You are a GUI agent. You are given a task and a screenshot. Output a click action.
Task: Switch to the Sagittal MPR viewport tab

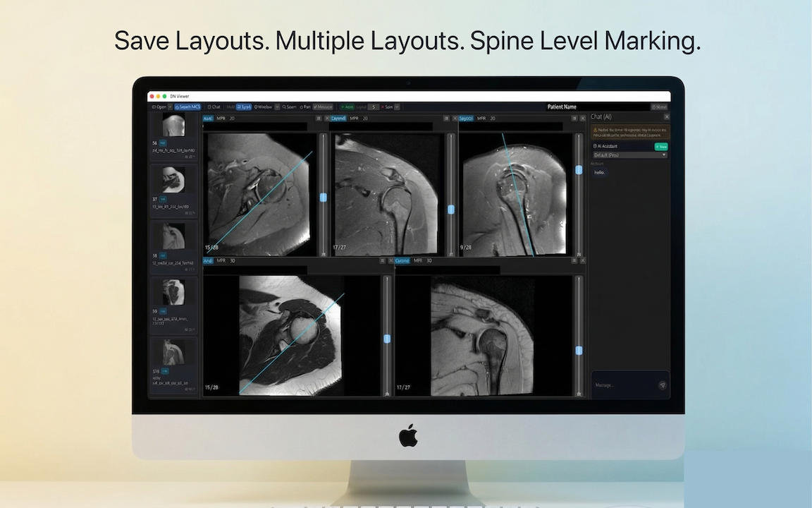[466, 118]
